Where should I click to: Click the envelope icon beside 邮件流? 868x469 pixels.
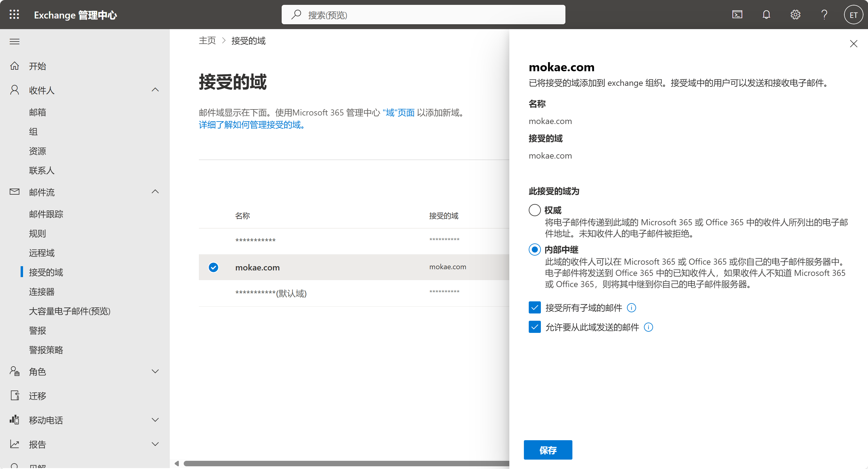click(x=15, y=192)
